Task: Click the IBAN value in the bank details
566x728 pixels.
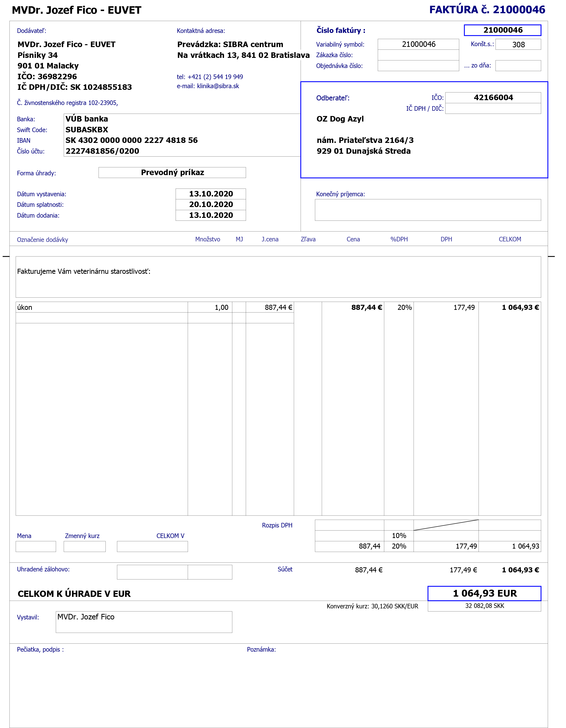Action: [131, 140]
